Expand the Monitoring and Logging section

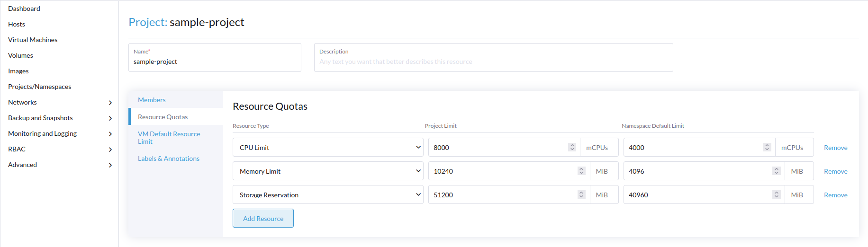tap(110, 134)
